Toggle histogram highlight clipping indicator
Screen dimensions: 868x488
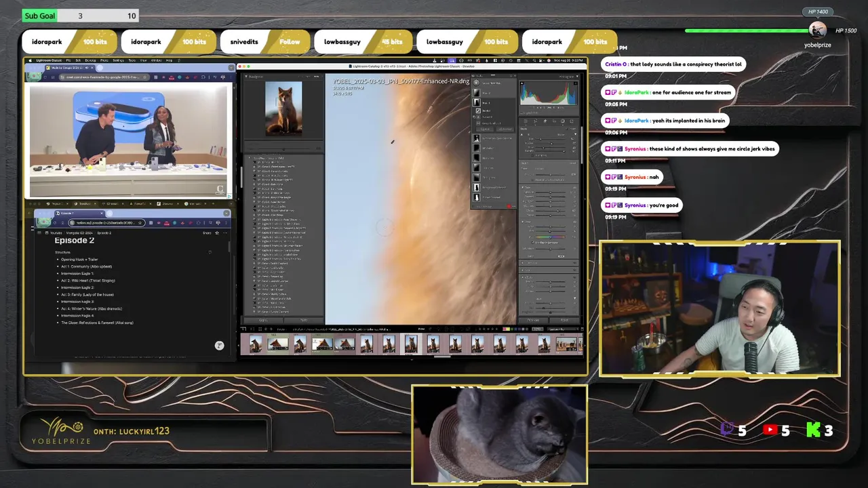tap(576, 83)
